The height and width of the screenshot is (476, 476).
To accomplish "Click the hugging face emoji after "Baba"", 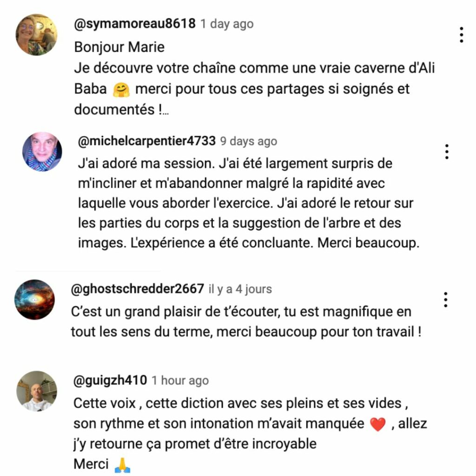I will tap(121, 90).
